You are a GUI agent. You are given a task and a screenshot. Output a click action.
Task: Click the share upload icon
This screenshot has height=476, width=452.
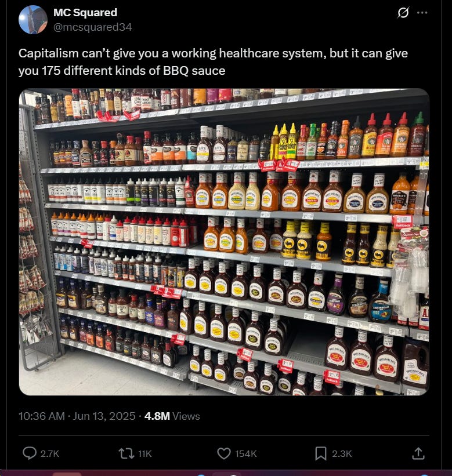418,453
